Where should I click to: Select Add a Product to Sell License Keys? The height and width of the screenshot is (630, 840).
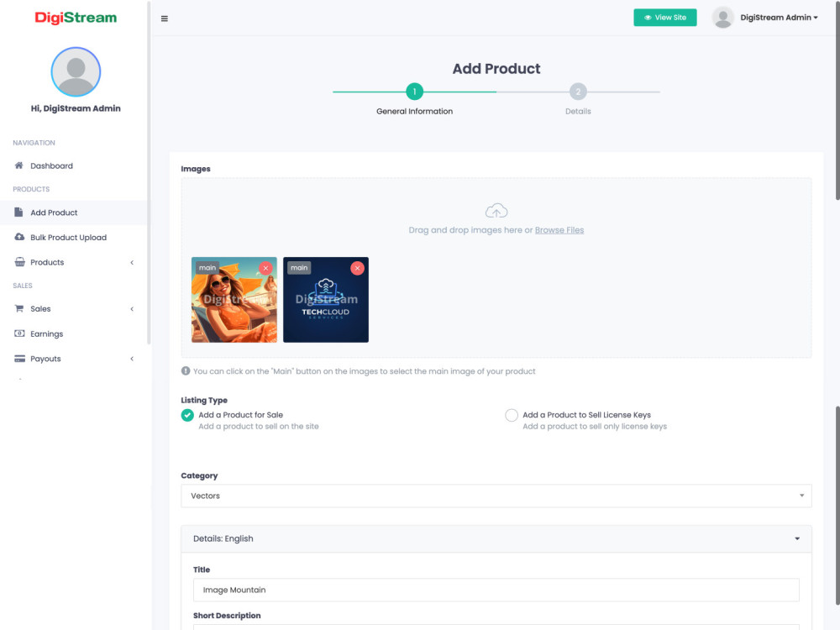512,415
